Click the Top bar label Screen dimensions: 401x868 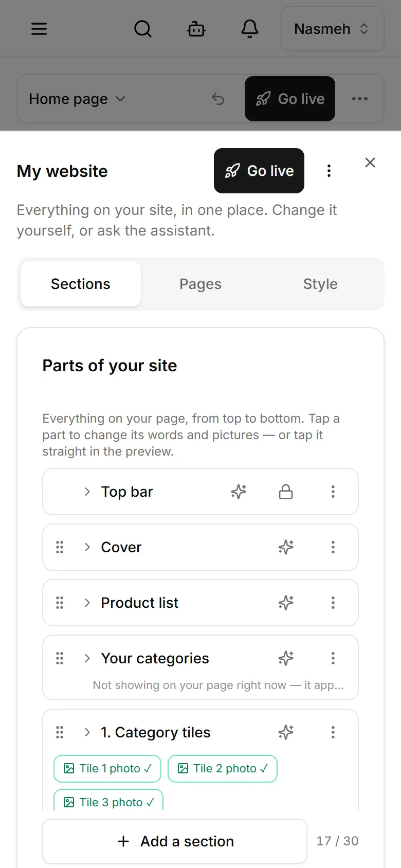pos(127,492)
